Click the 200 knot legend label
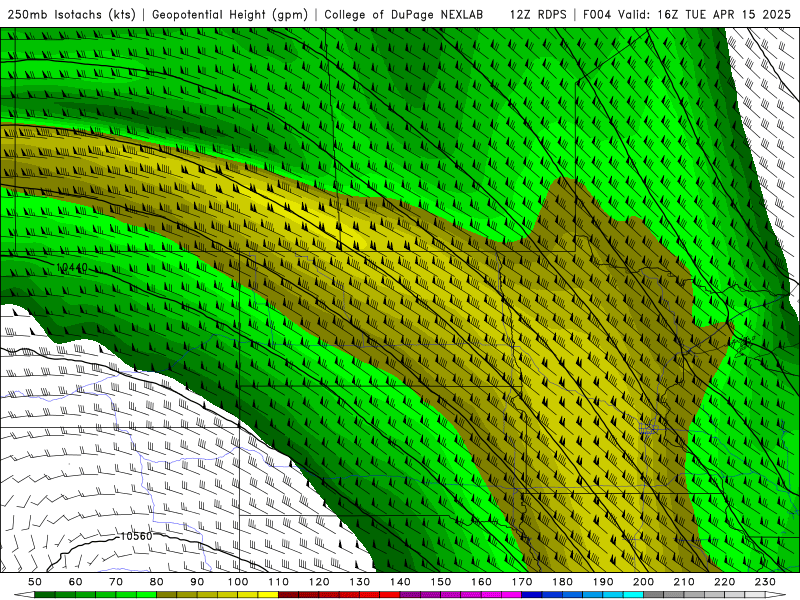Image resolution: width=800 pixels, height=600 pixels. pyautogui.click(x=644, y=582)
